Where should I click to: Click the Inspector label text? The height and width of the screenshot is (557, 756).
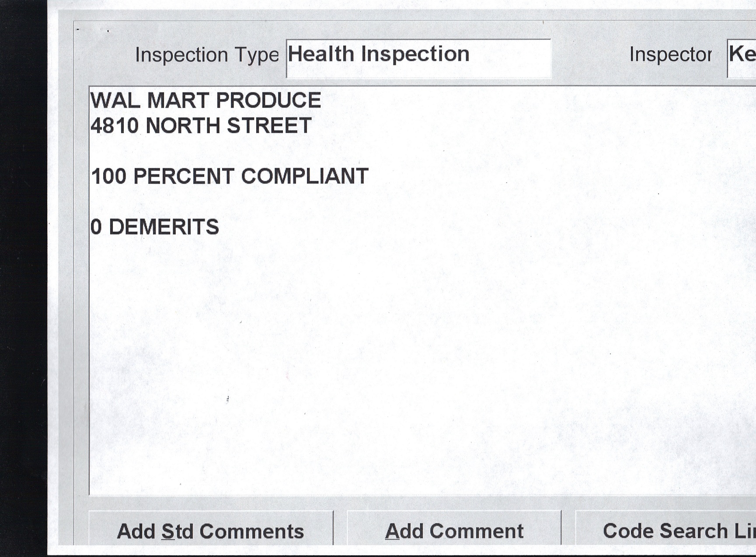[670, 55]
